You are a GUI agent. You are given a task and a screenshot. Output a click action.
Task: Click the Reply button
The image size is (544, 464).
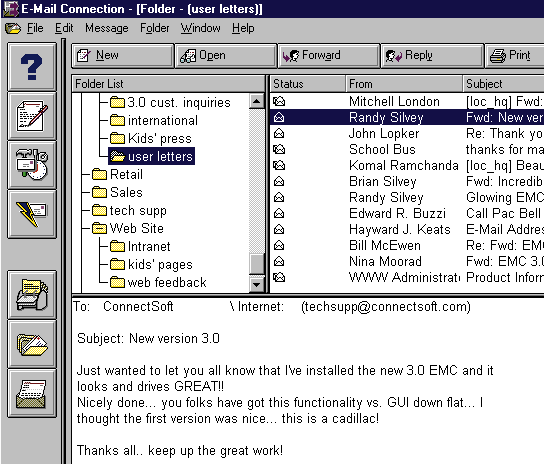432,56
